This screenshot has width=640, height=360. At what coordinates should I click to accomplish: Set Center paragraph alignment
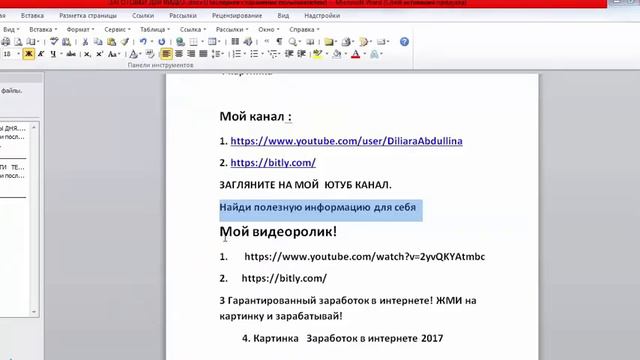[x=179, y=54]
